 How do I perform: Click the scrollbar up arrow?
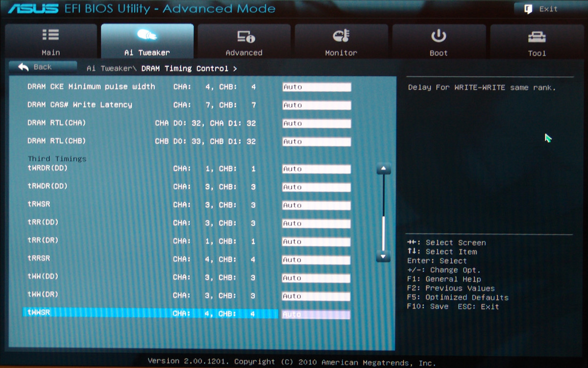click(383, 169)
